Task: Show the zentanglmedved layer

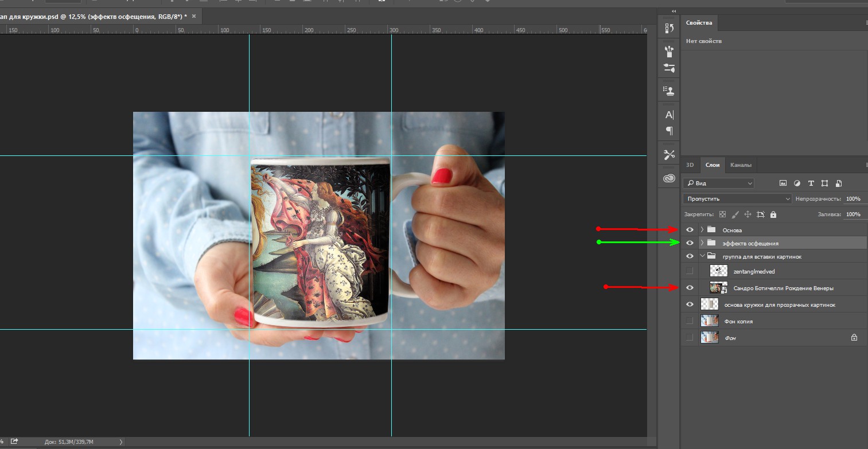Action: [690, 271]
